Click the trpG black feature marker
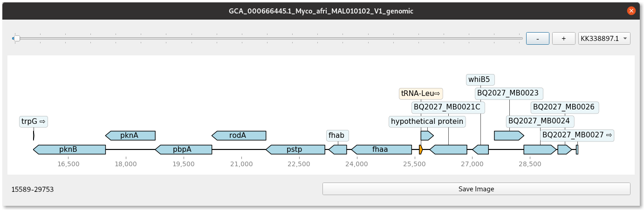The width and height of the screenshot is (644, 210). (x=34, y=135)
